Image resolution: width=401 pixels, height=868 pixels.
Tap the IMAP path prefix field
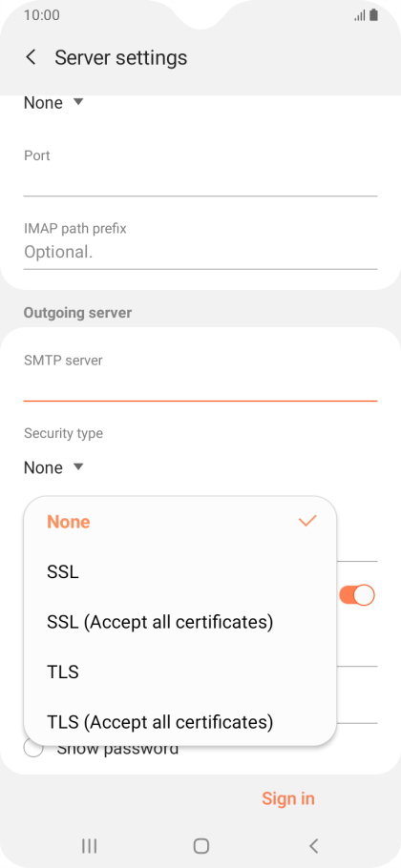[x=200, y=253]
